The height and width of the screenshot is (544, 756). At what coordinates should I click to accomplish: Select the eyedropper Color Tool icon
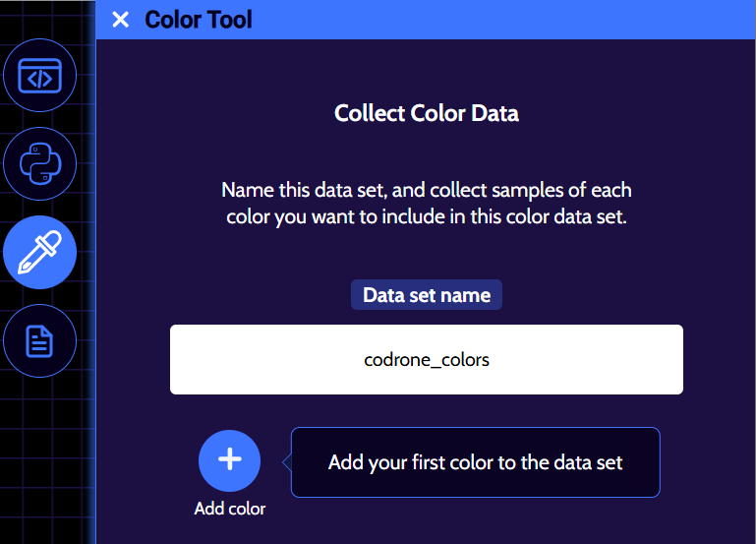pyautogui.click(x=40, y=252)
